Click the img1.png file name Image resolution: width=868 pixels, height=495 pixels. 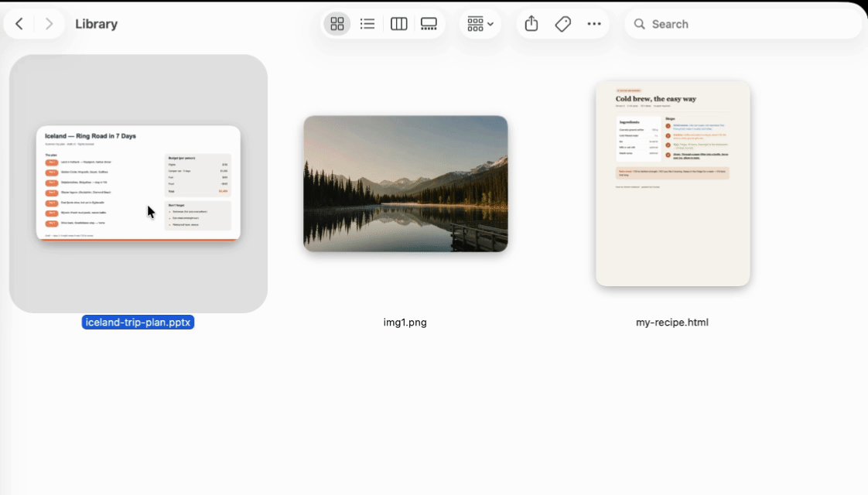(x=405, y=323)
